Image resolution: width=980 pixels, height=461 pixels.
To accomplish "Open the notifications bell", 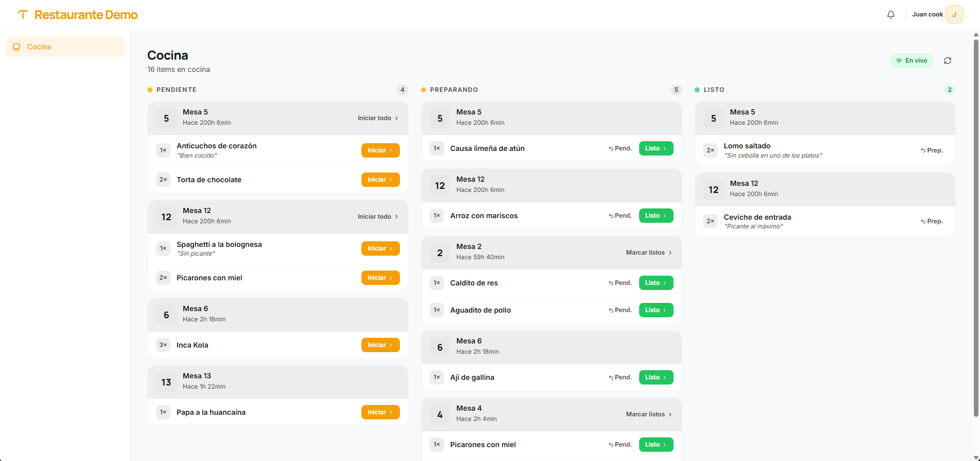I will coord(891,14).
